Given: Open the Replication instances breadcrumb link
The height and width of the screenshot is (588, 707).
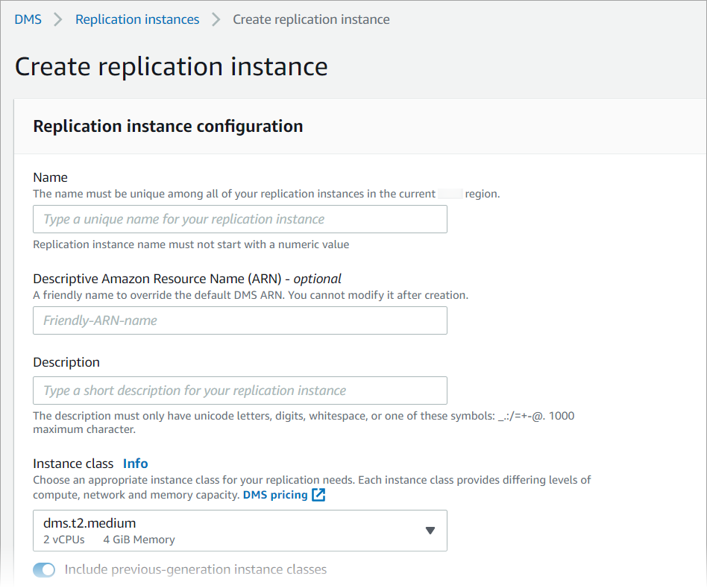Looking at the screenshot, I should tap(137, 19).
